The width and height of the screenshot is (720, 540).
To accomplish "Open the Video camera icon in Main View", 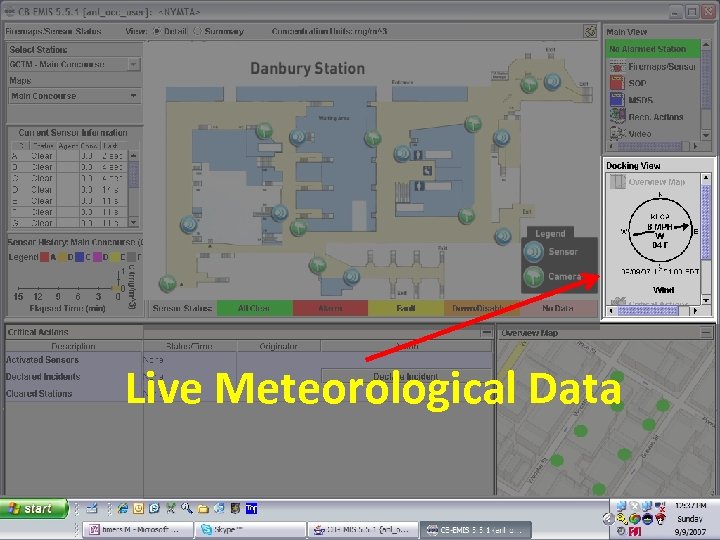I will pos(617,133).
